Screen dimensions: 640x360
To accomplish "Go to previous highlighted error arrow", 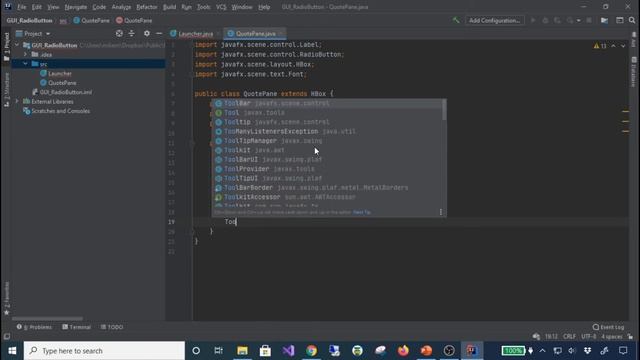I will coord(613,46).
